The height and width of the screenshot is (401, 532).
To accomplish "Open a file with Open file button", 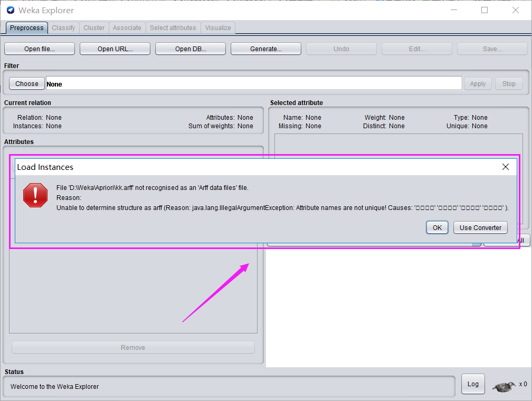I will click(x=39, y=48).
